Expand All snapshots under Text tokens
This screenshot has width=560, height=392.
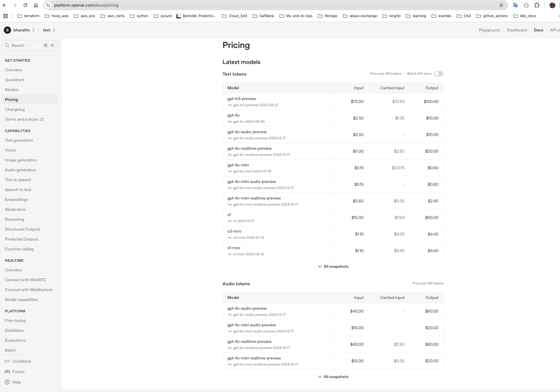coord(333,266)
